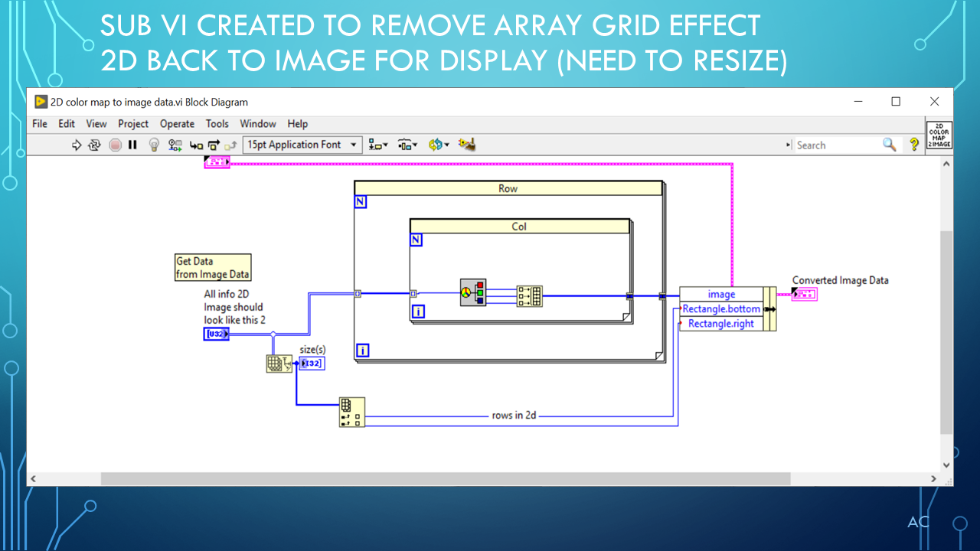Click the Clean Up Diagram icon
Image resolution: width=980 pixels, height=551 pixels.
click(x=467, y=145)
